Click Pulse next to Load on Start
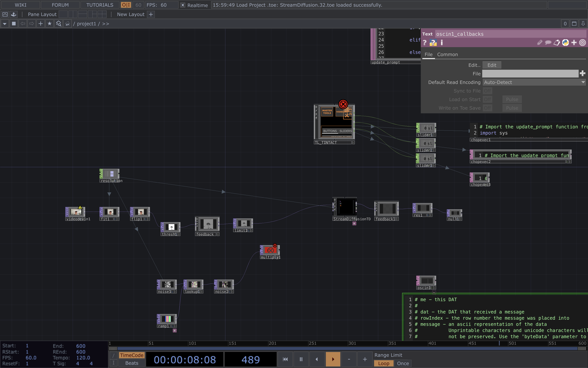588x368 pixels. [512, 99]
